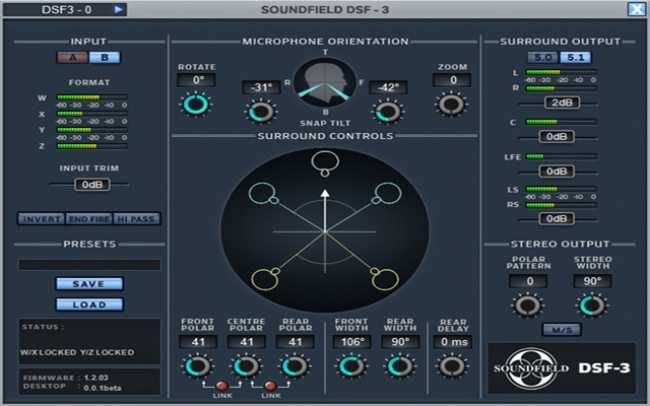This screenshot has width=650, height=406.
Task: Click the LFE 0dB gain slider
Action: 557,171
